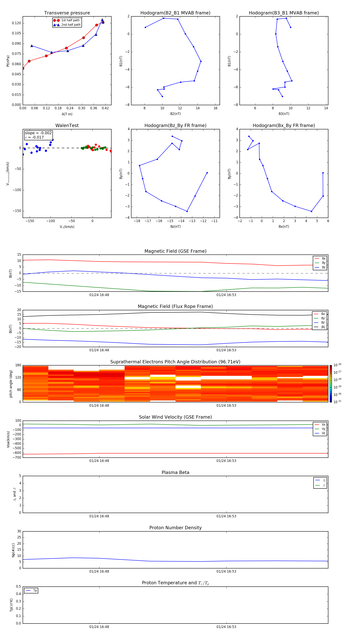Click the 'V_A(km/s)' x-axis label
The height and width of the screenshot is (644, 351).
coord(67,227)
